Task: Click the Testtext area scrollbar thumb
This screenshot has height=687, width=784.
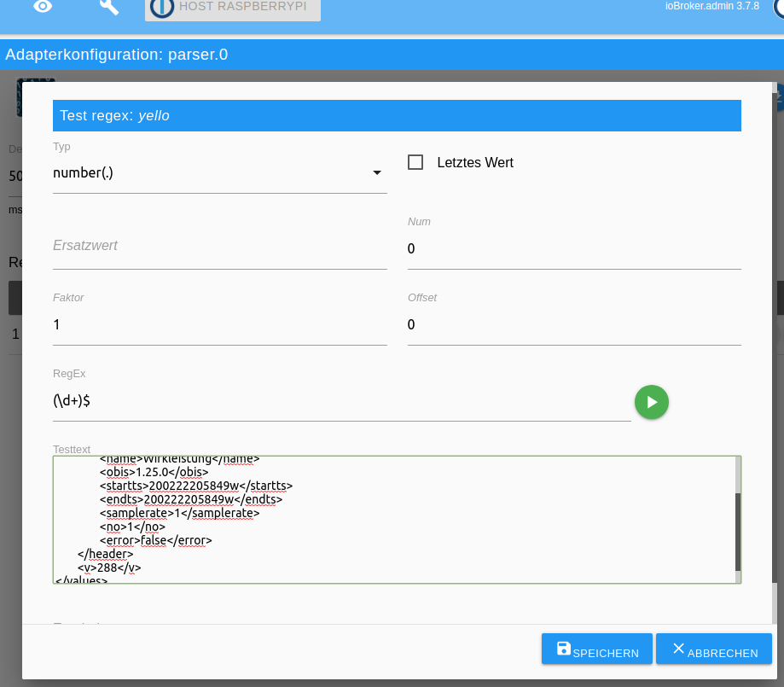Action: (738, 532)
